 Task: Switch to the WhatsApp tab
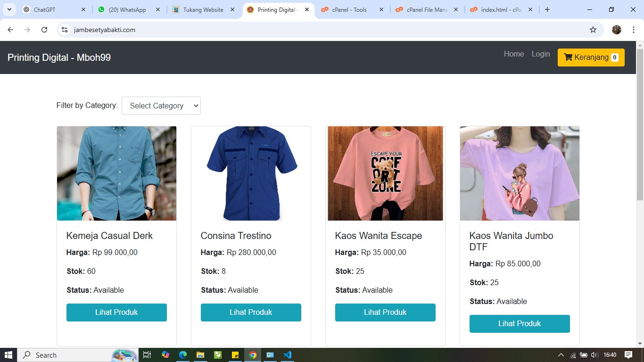pyautogui.click(x=127, y=9)
